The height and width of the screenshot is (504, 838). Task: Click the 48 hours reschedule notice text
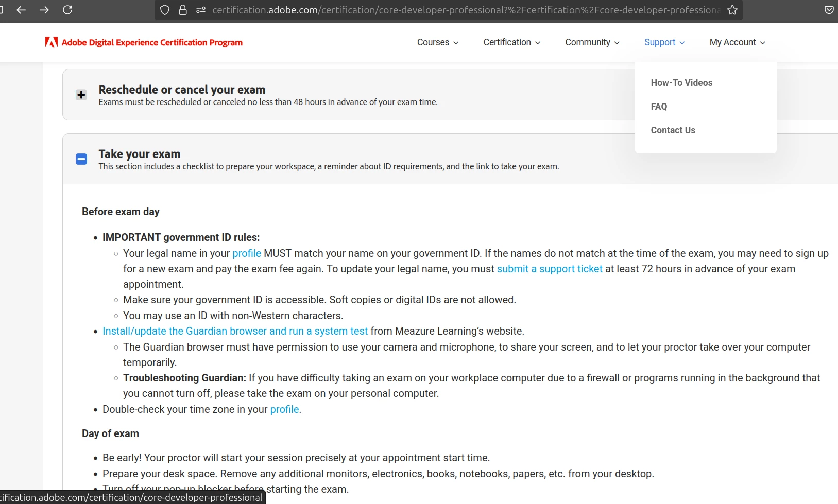pos(268,102)
